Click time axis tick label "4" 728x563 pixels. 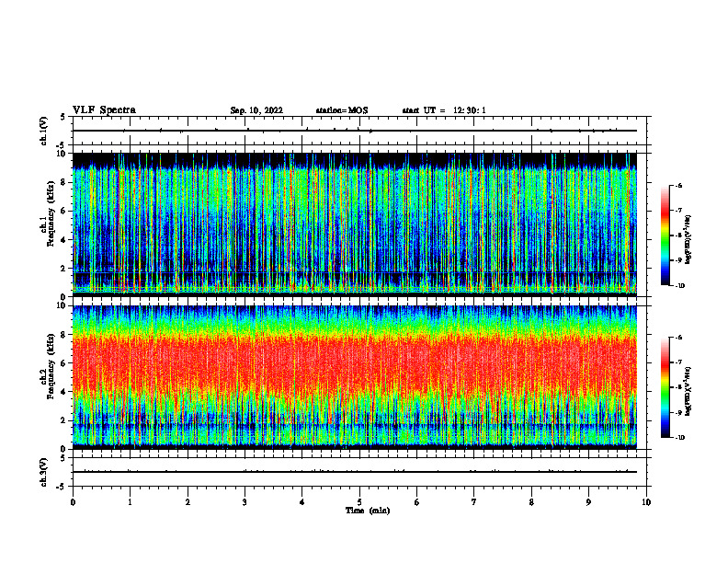(x=302, y=502)
